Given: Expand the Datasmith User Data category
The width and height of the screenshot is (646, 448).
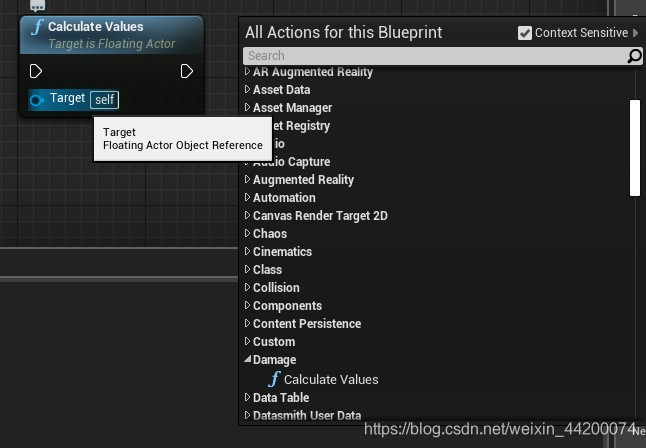Looking at the screenshot, I should click(x=247, y=415).
